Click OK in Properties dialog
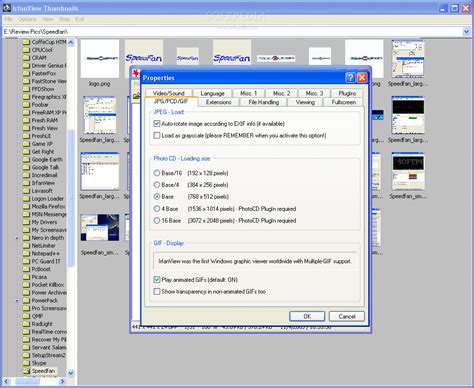 (307, 316)
